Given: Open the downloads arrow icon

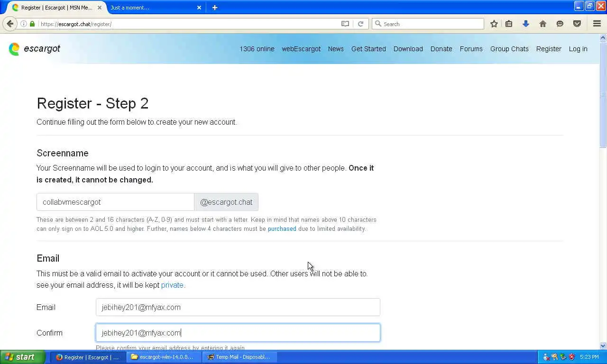Looking at the screenshot, I should (x=526, y=24).
